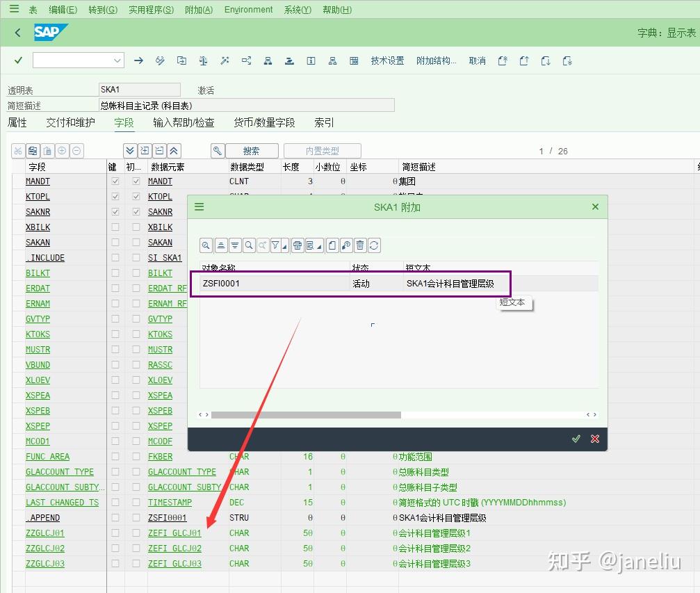The image size is (700, 593).
Task: Open the command field dropdown
Action: (x=118, y=60)
